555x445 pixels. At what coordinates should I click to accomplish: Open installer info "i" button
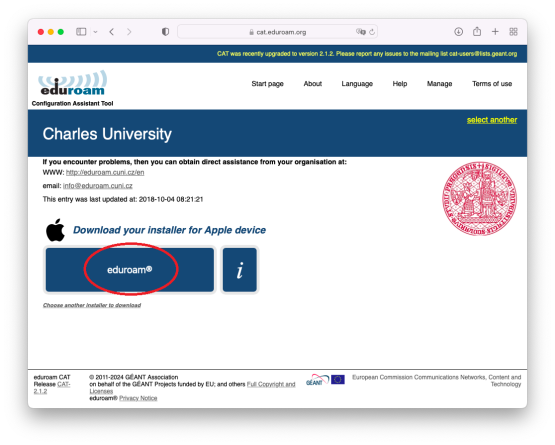point(240,270)
